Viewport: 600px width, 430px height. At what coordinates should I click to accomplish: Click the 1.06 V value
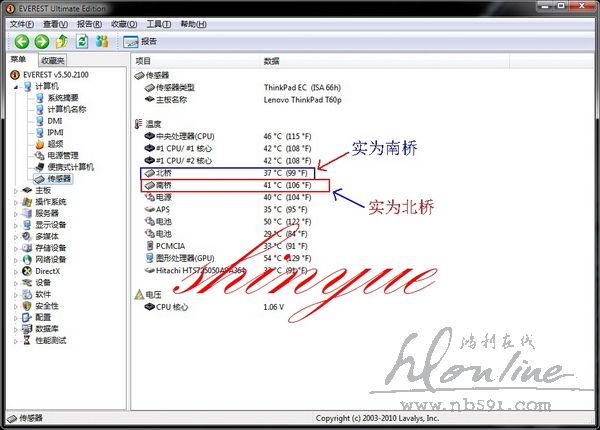tap(274, 307)
